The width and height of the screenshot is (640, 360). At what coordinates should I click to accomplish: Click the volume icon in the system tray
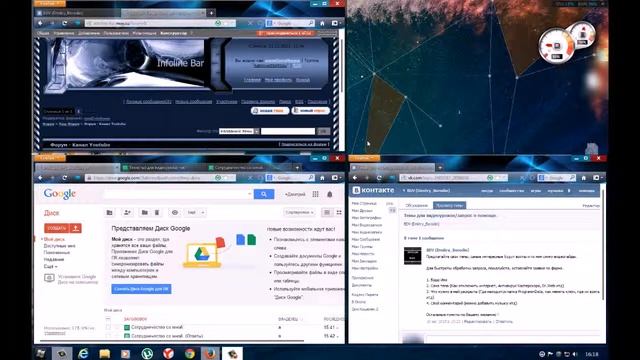click(575, 354)
